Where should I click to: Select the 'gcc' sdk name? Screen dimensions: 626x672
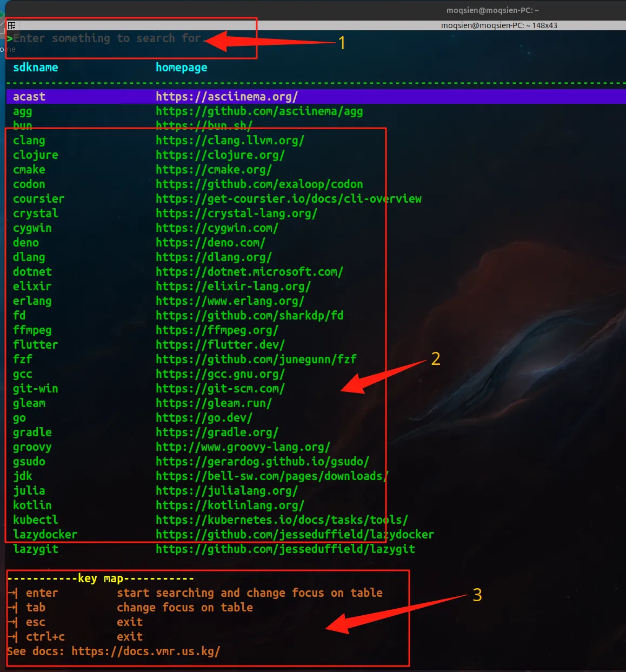(x=23, y=374)
